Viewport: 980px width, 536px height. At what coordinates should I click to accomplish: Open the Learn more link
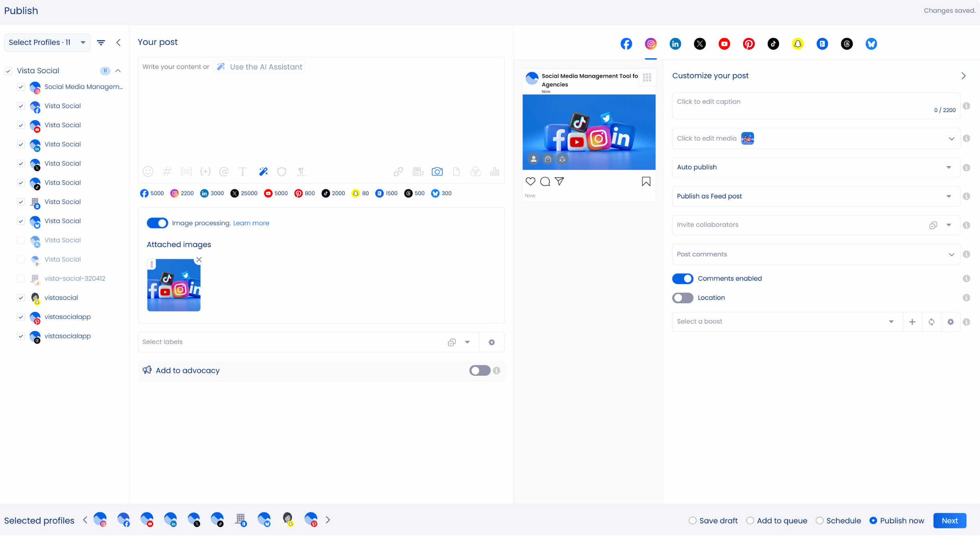(251, 223)
